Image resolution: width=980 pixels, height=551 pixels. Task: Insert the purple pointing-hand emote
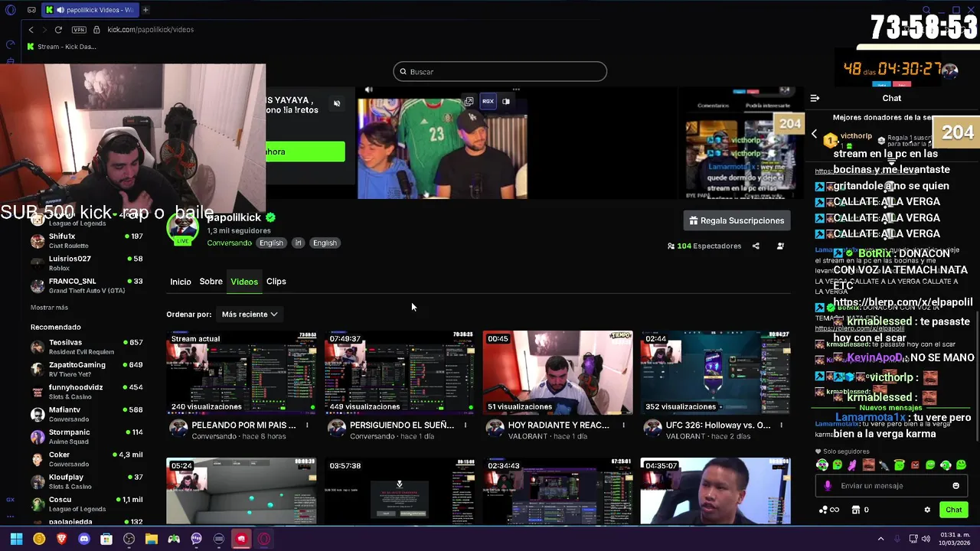click(853, 465)
